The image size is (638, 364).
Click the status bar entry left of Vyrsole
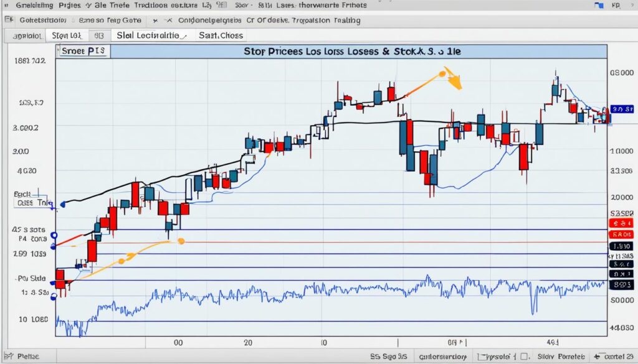(x=443, y=357)
